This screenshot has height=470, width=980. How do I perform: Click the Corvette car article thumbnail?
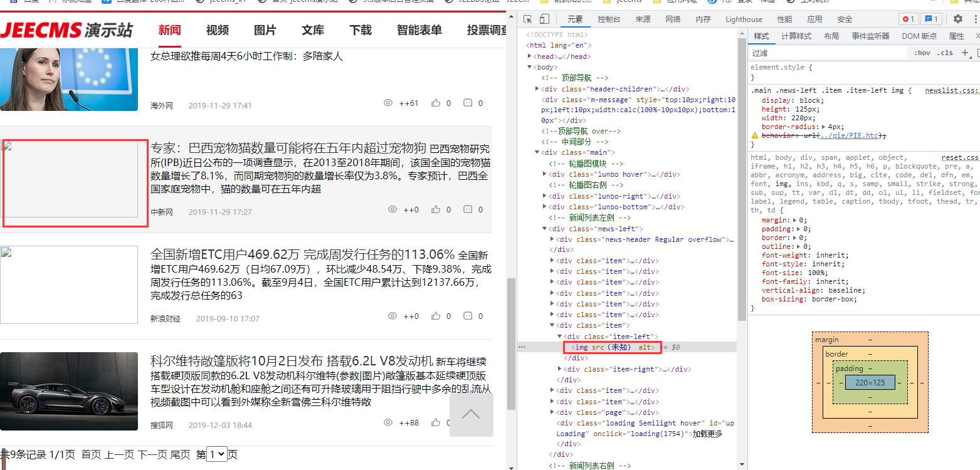[69, 392]
